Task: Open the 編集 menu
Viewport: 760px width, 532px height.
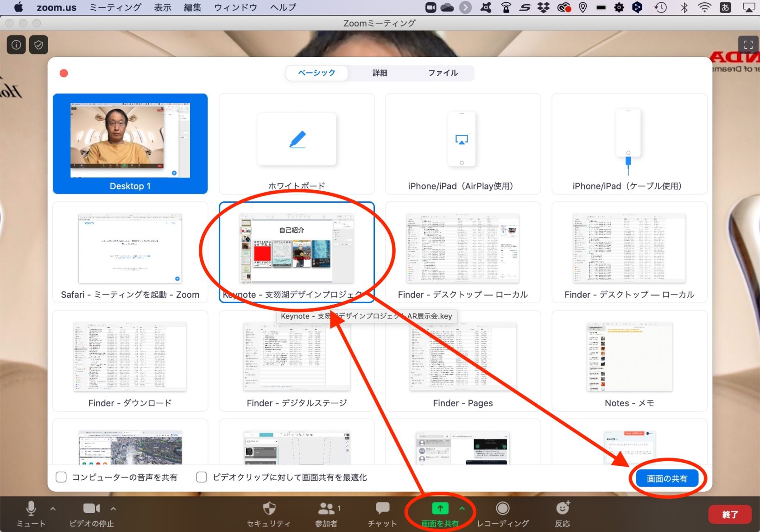Action: (x=192, y=7)
